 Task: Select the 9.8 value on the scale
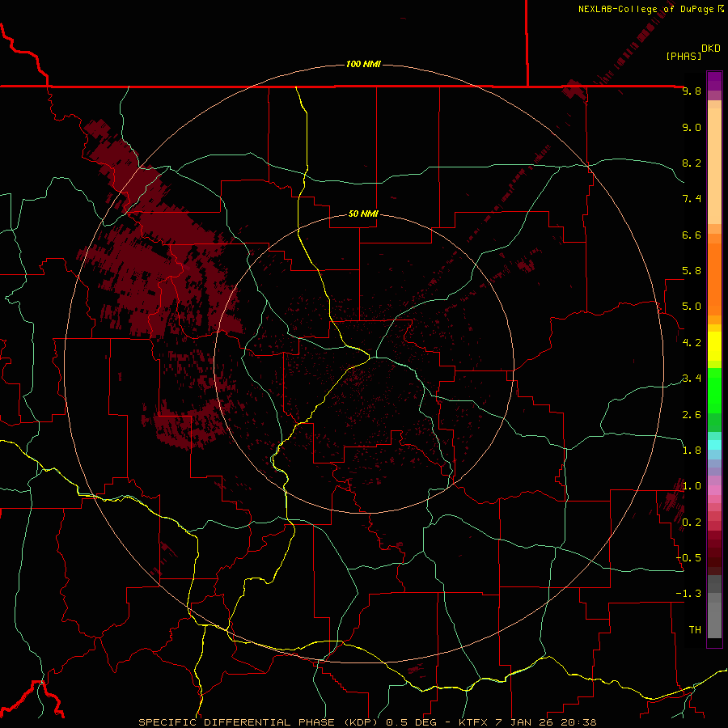click(692, 91)
